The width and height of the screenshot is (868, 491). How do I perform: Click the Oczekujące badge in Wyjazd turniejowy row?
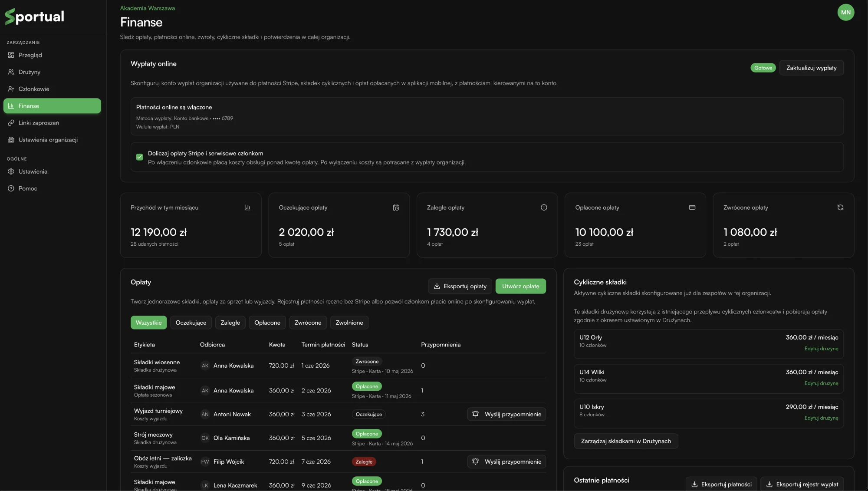[x=369, y=415]
